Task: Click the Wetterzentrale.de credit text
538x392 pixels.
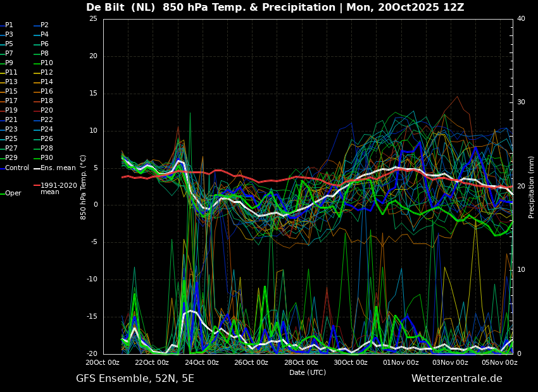Action: pos(457,379)
